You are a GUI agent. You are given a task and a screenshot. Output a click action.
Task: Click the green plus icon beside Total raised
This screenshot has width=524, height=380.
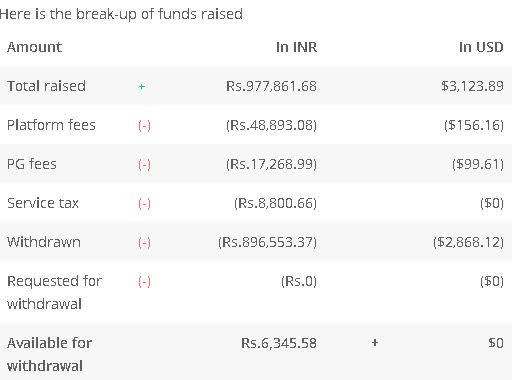tap(142, 87)
